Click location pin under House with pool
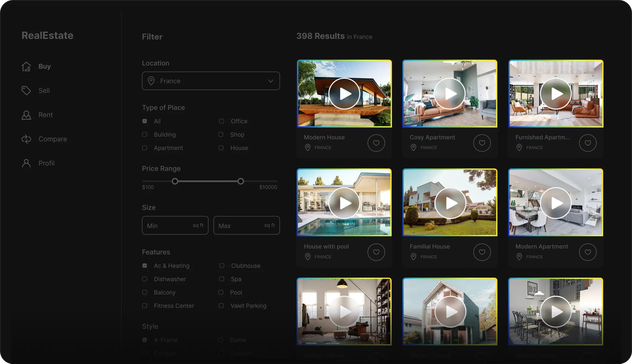Viewport: 632px width, 364px height. [x=308, y=257]
